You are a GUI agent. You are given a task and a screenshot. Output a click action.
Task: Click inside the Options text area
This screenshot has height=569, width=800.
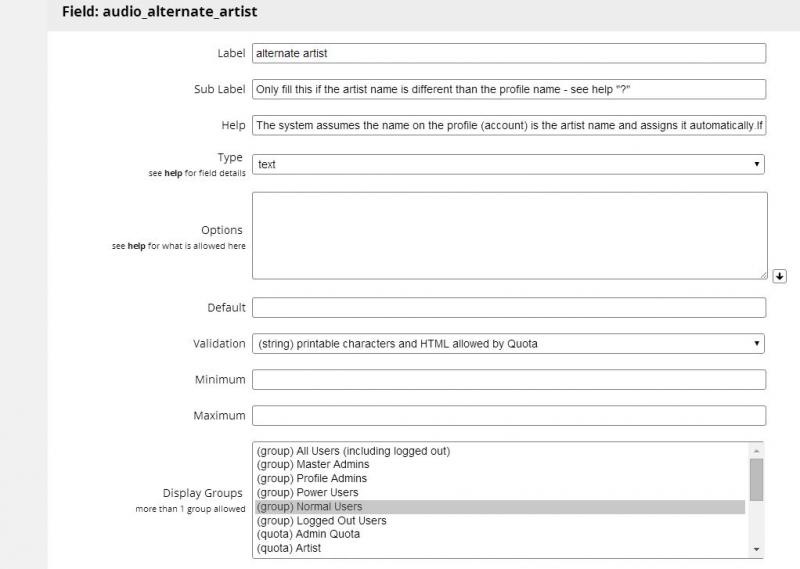click(508, 235)
